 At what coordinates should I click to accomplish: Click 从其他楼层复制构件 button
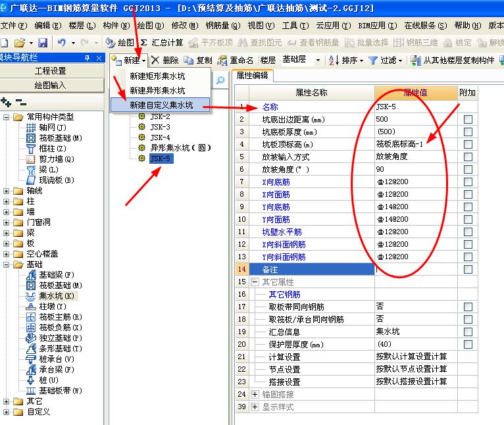(x=453, y=60)
